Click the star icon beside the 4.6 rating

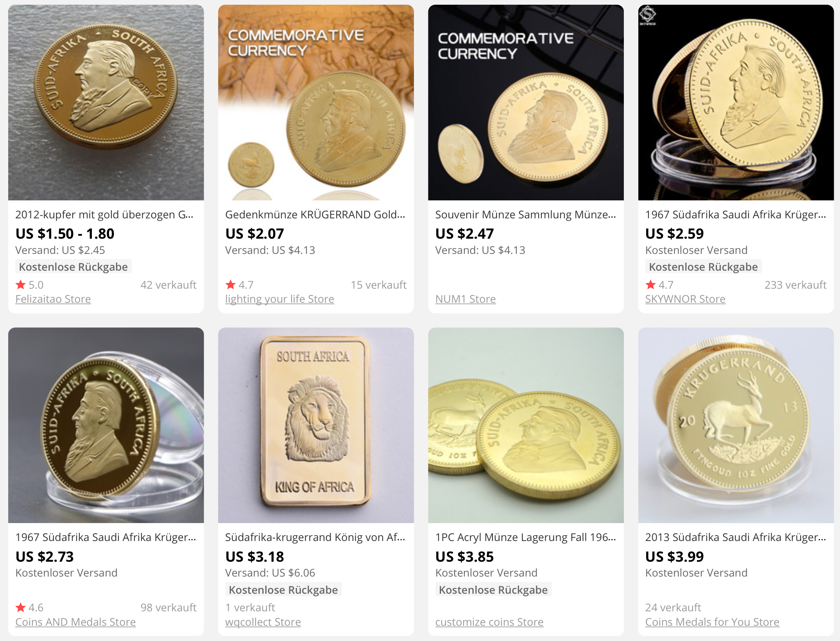pyautogui.click(x=21, y=607)
